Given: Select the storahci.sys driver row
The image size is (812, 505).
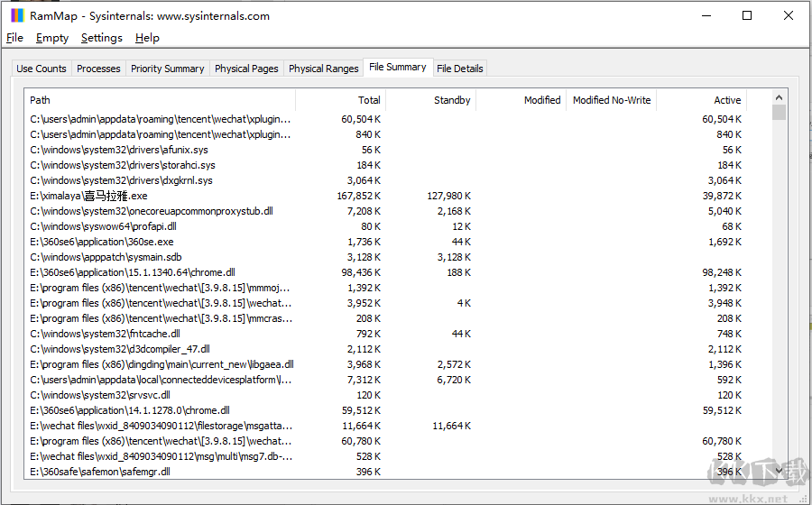Looking at the screenshot, I should (x=386, y=165).
